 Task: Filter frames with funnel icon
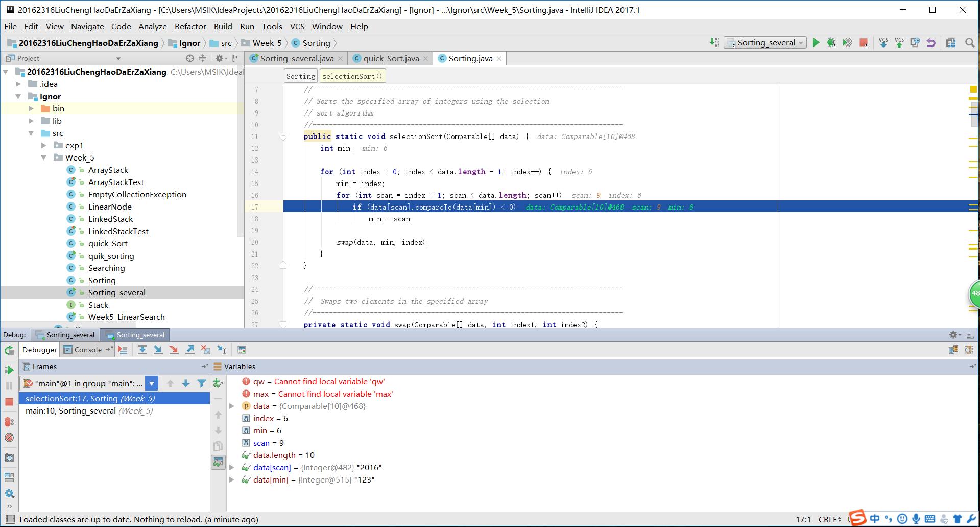pyautogui.click(x=202, y=383)
